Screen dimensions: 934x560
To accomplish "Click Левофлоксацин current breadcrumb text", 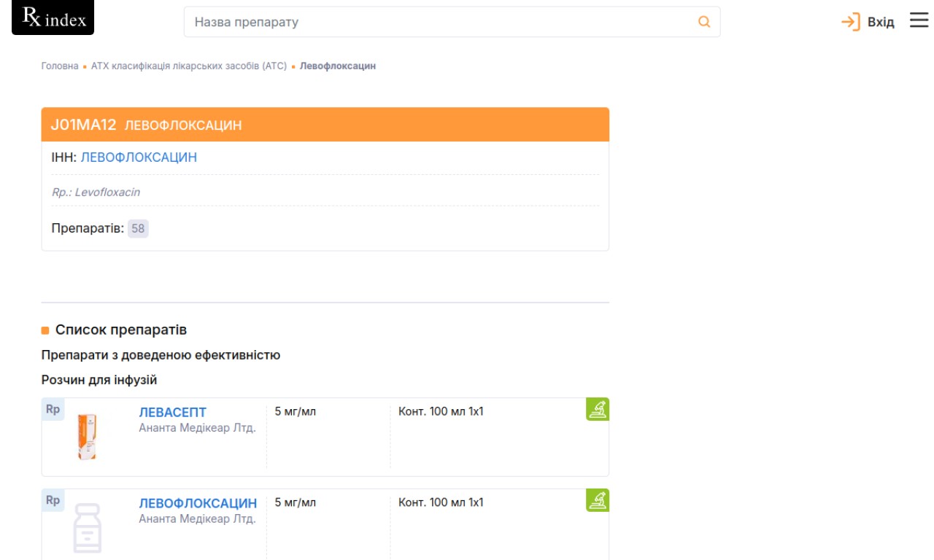I will pos(338,66).
